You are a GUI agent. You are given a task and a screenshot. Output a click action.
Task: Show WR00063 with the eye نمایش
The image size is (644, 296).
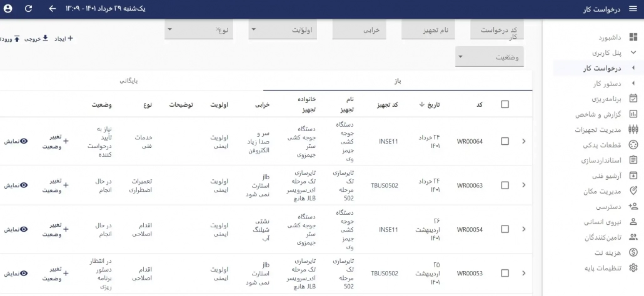pos(16,185)
